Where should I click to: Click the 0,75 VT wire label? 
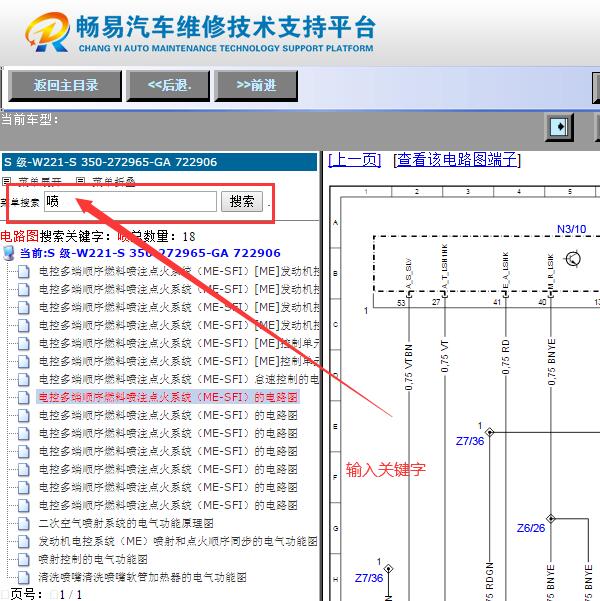click(444, 356)
